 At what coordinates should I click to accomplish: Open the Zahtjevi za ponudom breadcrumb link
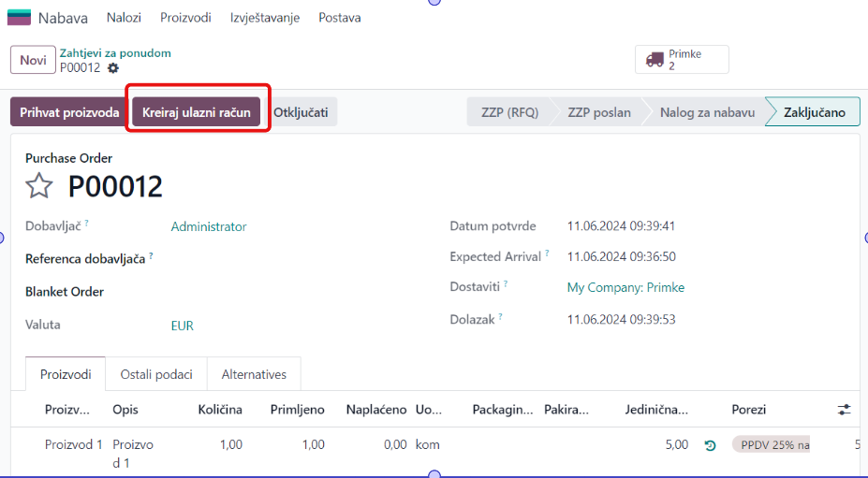pyautogui.click(x=115, y=53)
